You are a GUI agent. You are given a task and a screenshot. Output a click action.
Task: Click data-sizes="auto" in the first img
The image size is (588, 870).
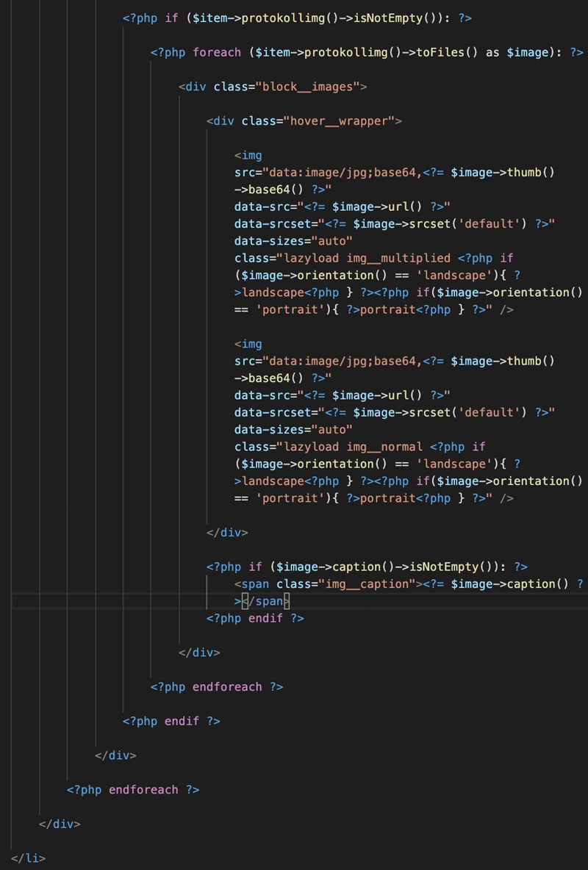(294, 240)
